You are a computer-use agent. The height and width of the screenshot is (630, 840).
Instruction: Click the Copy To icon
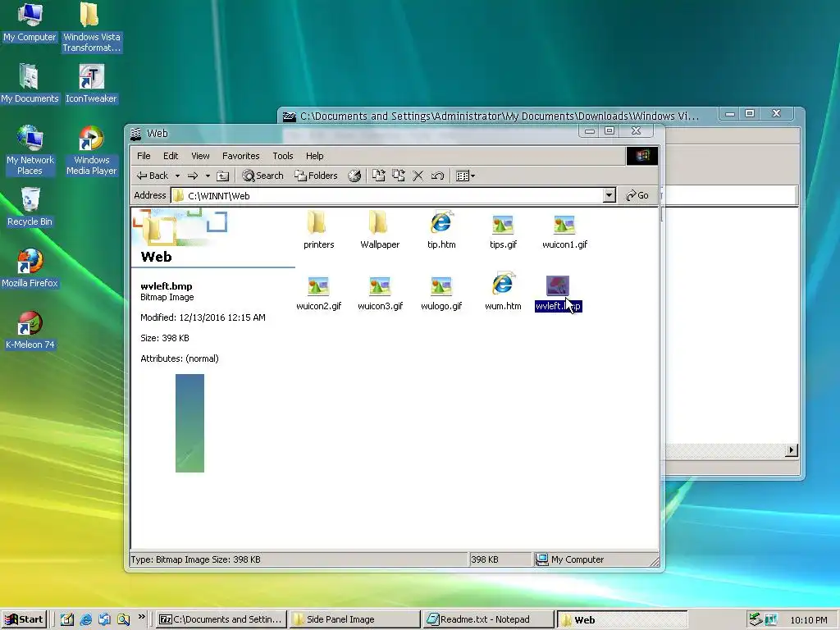399,176
